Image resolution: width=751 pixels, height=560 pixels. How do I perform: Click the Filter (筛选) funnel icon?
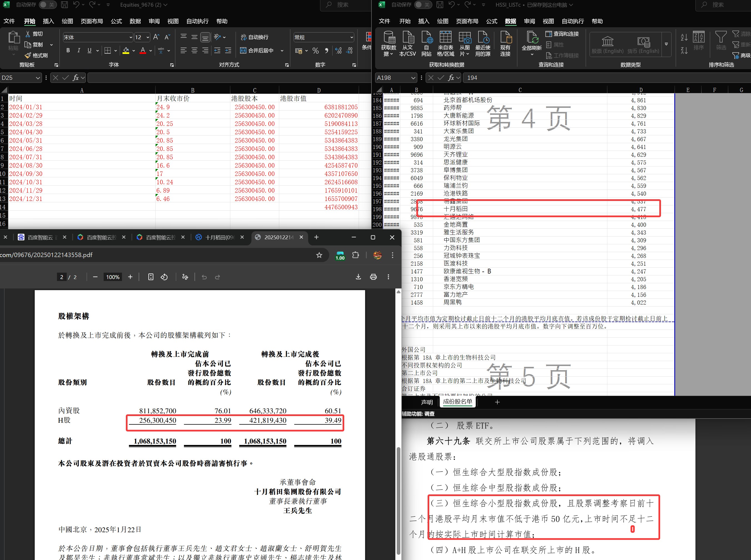(721, 41)
